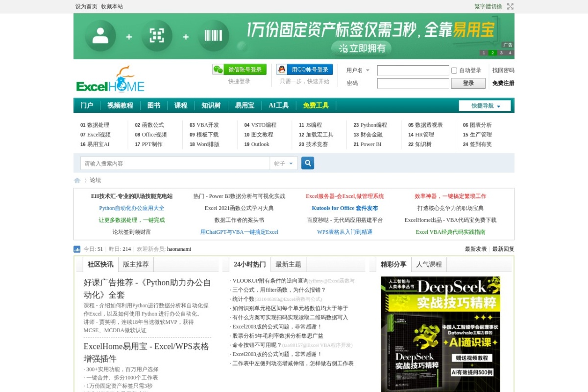Image resolution: width=588 pixels, height=392 pixels.
Task: Open the 论坛签到领财富 link
Action: pyautogui.click(x=131, y=232)
